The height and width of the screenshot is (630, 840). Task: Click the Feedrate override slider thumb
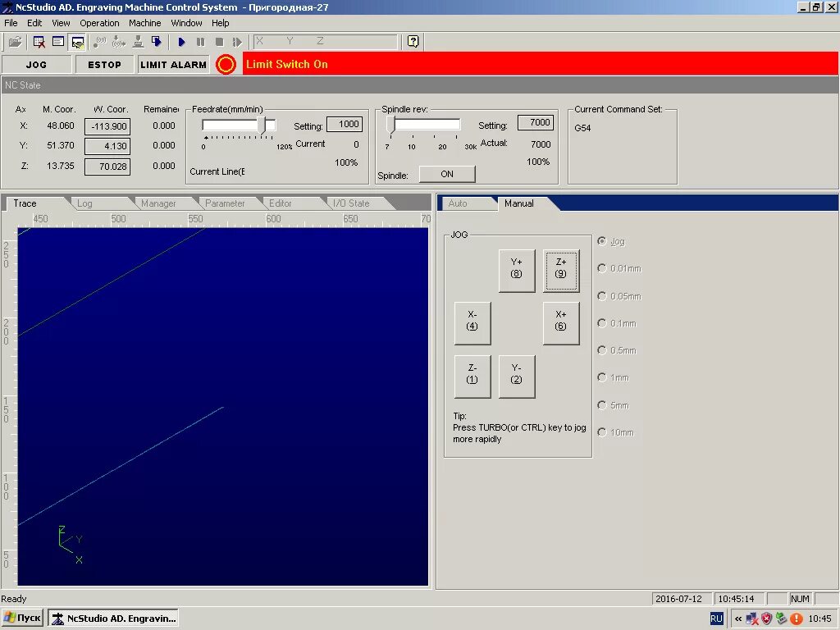[x=262, y=126]
